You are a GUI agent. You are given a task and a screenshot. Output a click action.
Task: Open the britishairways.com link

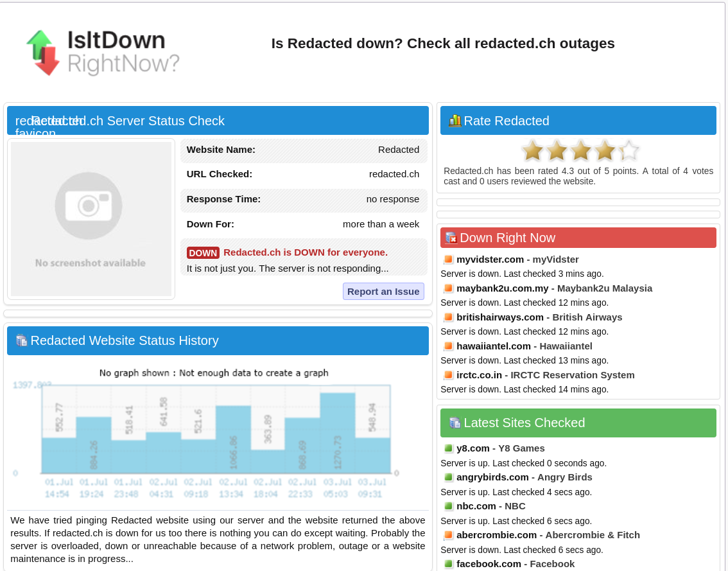pyautogui.click(x=499, y=317)
